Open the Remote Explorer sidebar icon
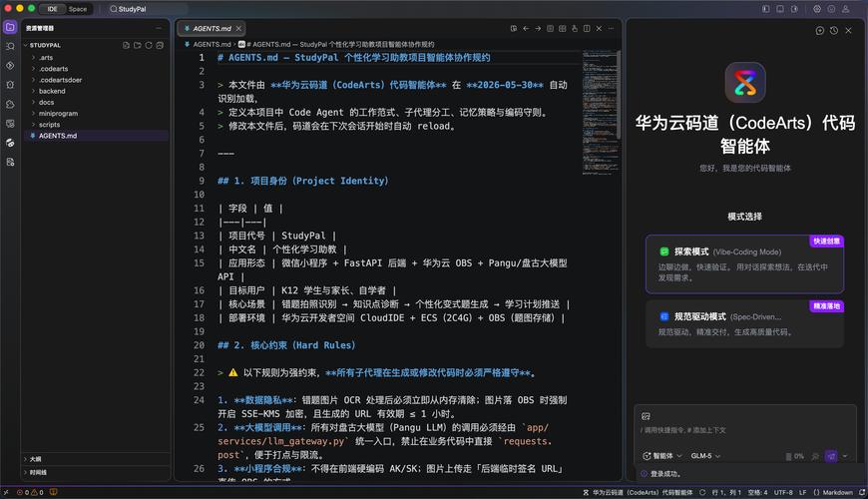This screenshot has height=499, width=868. pyautogui.click(x=10, y=124)
